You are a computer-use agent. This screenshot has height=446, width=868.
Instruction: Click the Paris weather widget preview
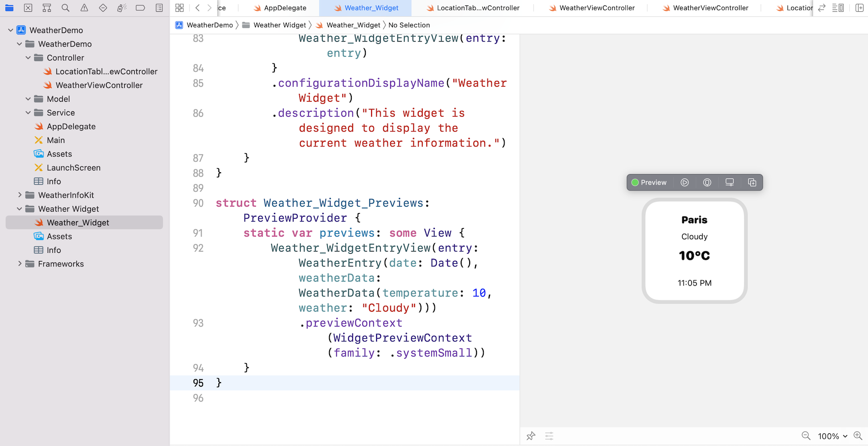coord(694,251)
